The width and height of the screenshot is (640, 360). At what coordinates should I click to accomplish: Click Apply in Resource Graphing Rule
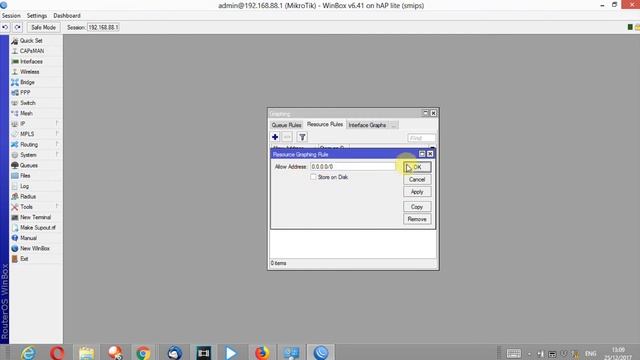(417, 192)
